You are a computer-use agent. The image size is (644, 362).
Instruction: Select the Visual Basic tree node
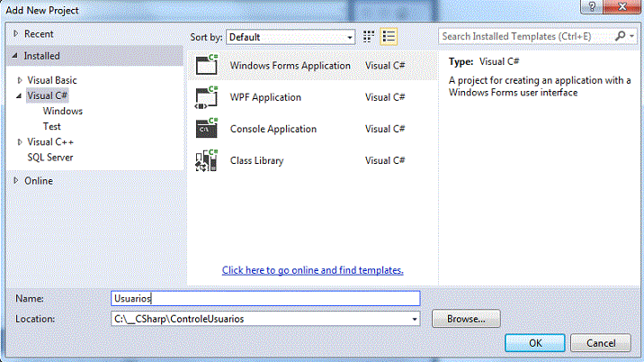click(52, 80)
